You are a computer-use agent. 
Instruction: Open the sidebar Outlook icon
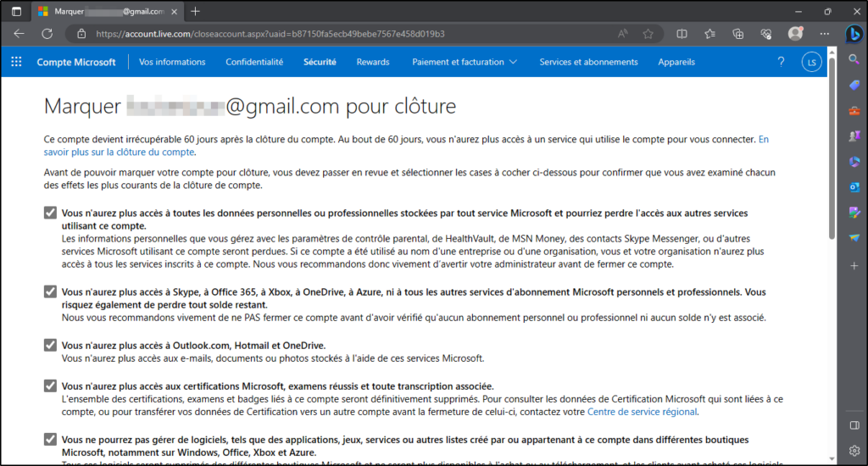tap(854, 187)
